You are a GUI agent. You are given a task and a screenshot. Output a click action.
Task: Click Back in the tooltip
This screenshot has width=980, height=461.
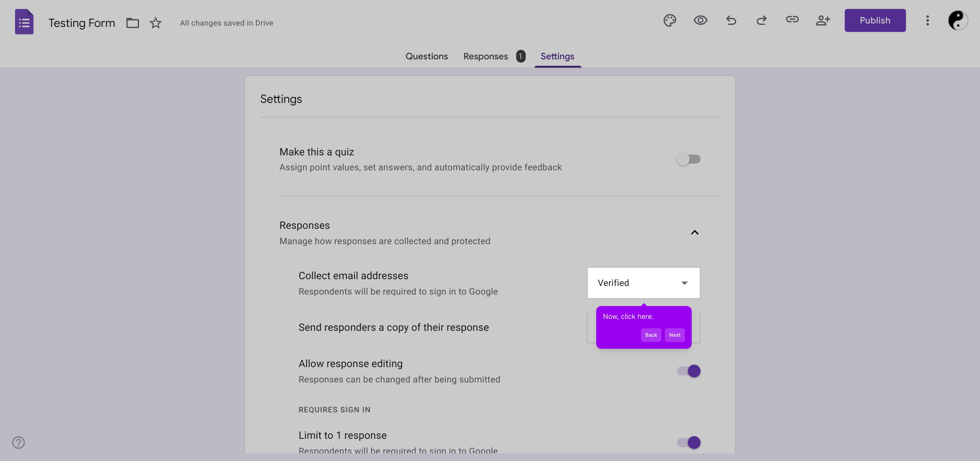(651, 335)
